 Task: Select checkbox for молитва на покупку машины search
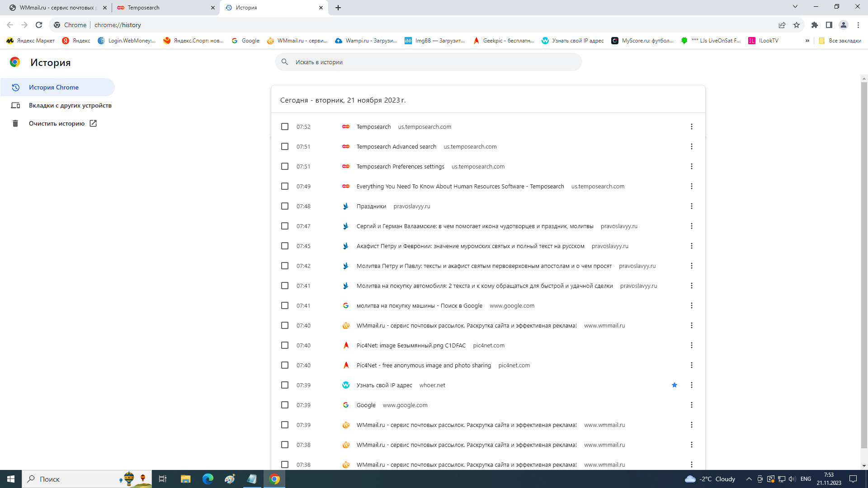pyautogui.click(x=285, y=305)
